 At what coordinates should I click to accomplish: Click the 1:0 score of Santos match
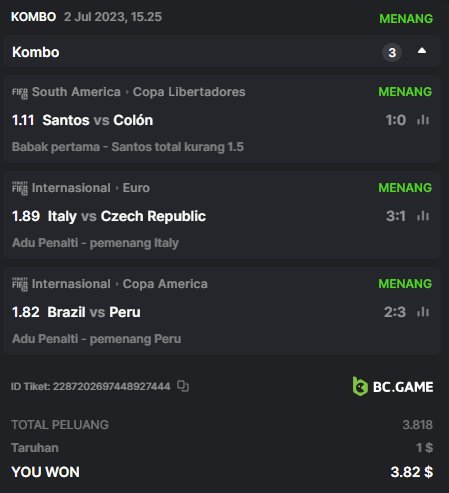point(396,120)
